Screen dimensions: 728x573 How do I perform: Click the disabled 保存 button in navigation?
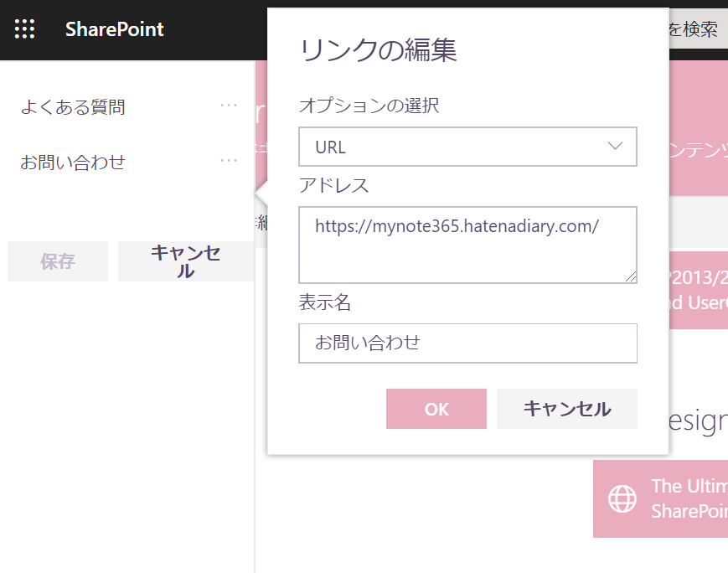click(x=58, y=261)
